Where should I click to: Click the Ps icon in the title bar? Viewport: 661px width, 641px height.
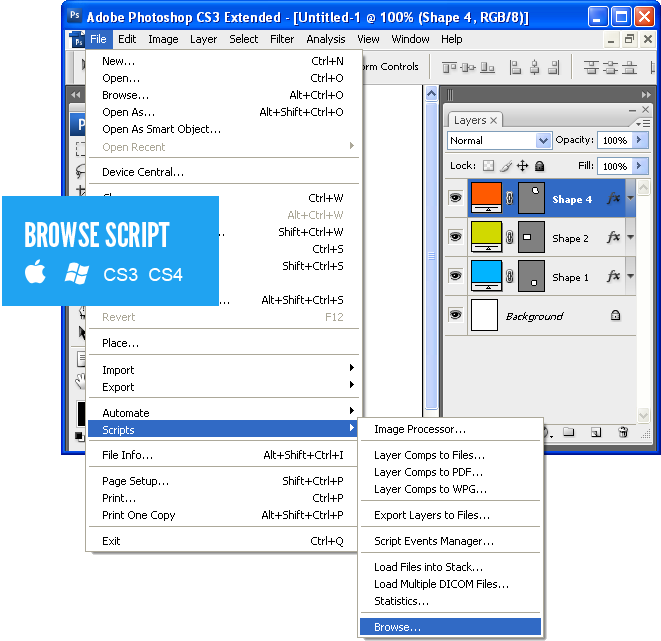coord(75,16)
